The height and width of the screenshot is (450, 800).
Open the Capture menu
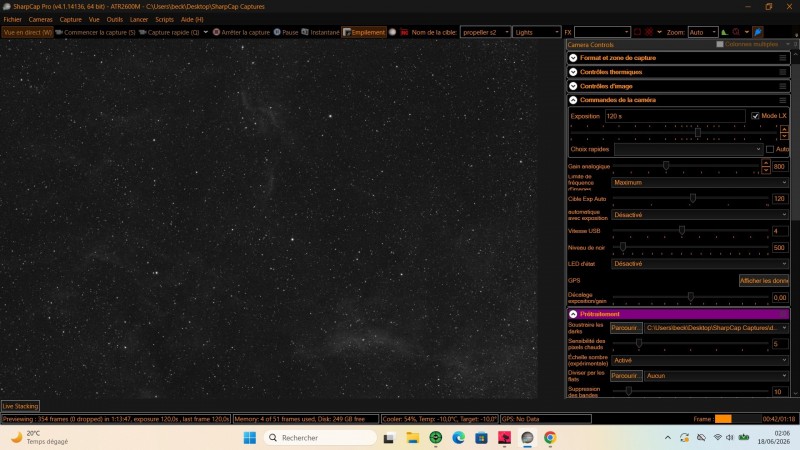click(70, 19)
